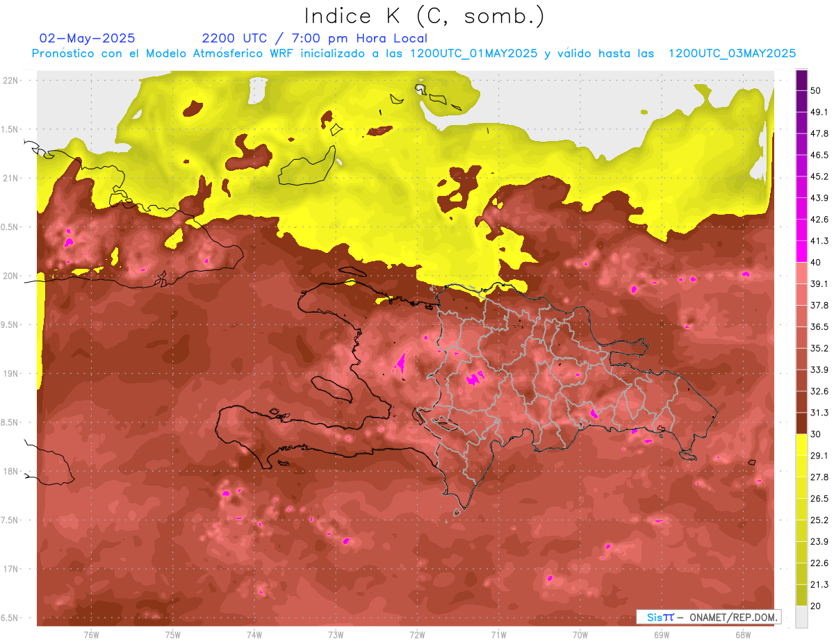Click the "42.6" color scale value

coord(819,220)
